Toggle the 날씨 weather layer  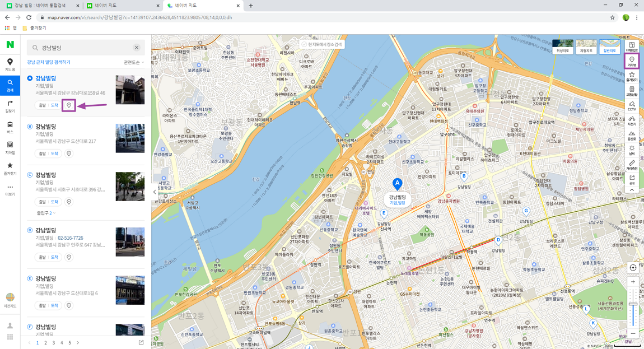click(x=632, y=151)
